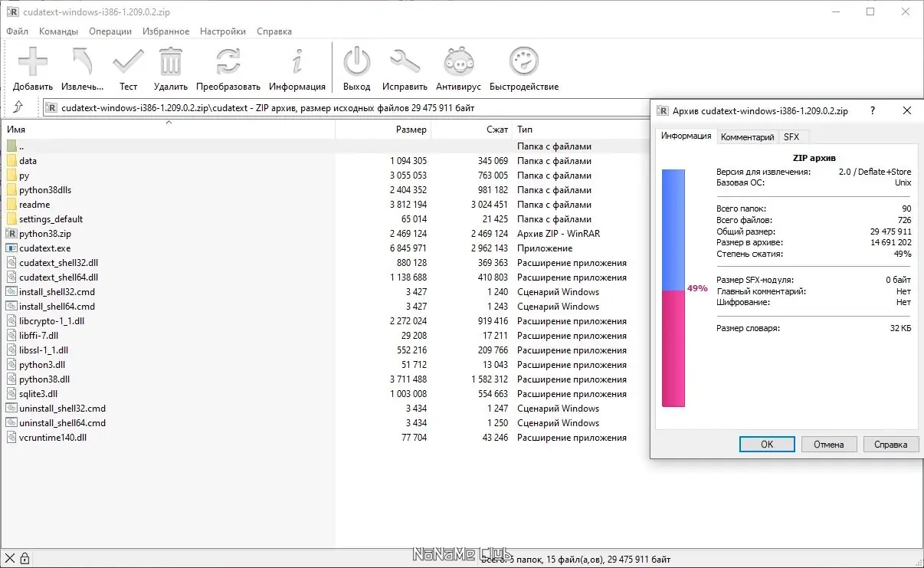This screenshot has height=568, width=924.
Task: Click the Извлечь (Extract) toolbar icon
Action: tap(82, 62)
